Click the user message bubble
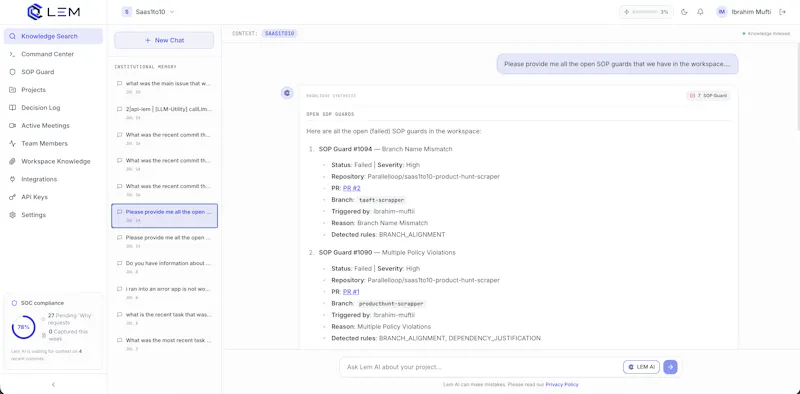The image size is (800, 394). point(617,64)
